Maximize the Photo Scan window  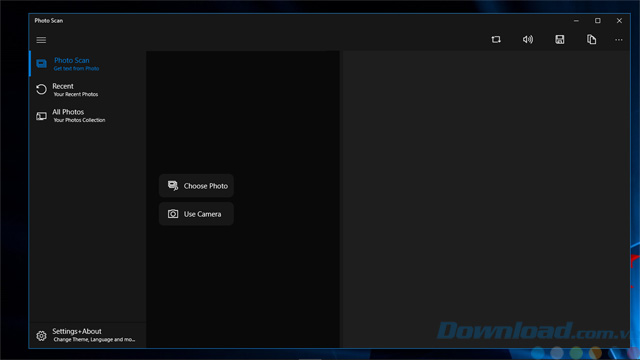coord(598,21)
